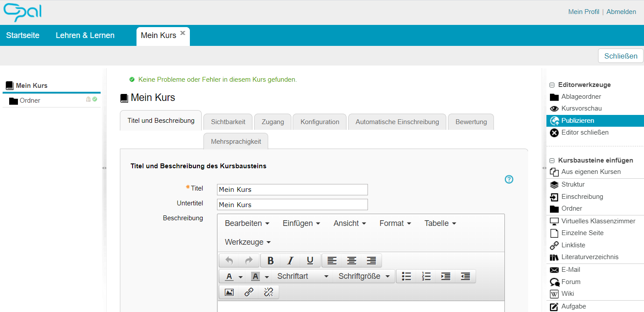Click the Abmelden link
The width and height of the screenshot is (644, 312).
[x=621, y=12]
